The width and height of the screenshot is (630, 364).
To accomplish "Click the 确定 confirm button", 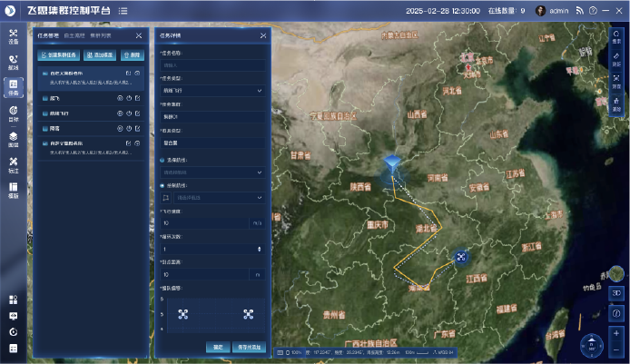I will (x=218, y=347).
